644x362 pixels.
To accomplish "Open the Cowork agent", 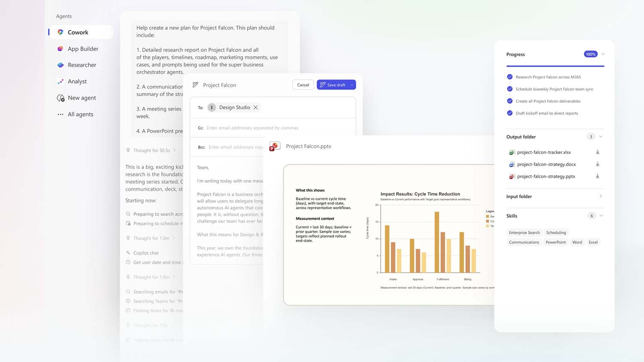I will point(78,32).
